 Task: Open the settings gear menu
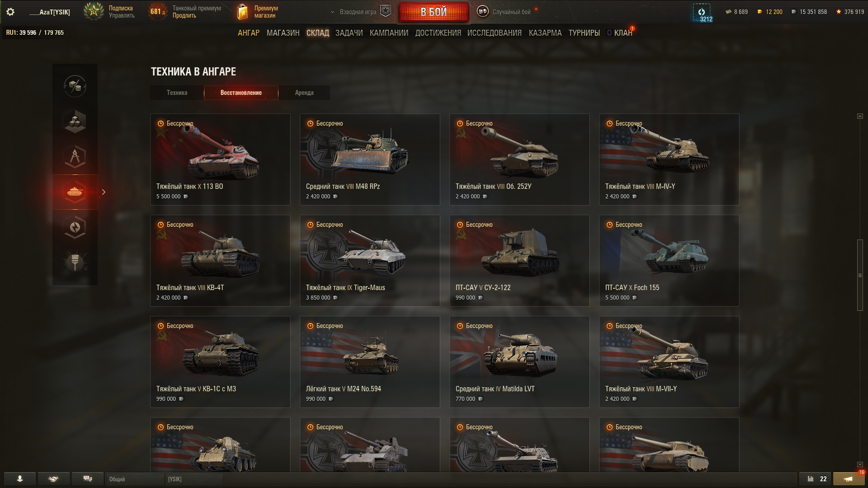pyautogui.click(x=10, y=12)
